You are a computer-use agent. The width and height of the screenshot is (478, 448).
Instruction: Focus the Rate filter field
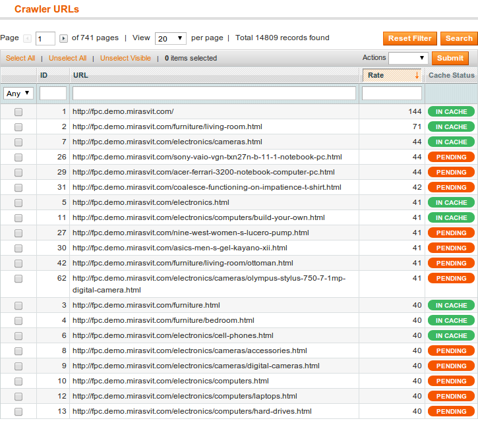392,93
